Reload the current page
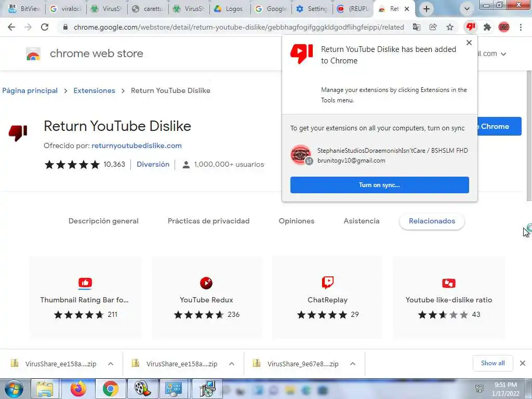Viewport: 532px width, 399px height. pyautogui.click(x=45, y=27)
